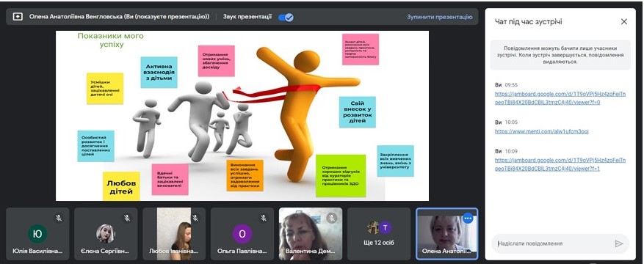Viewport: 644px width, 264px height.
Task: Click the presentation screen-share icon
Action: [x=18, y=17]
